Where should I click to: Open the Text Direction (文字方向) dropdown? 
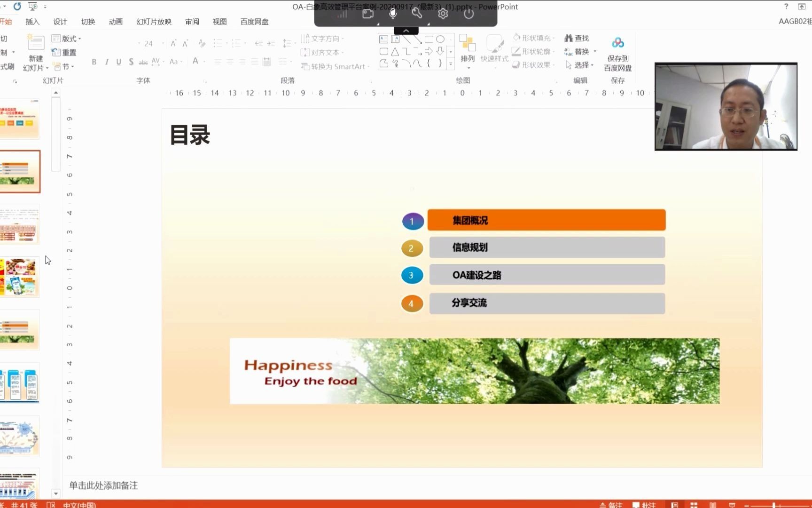(323, 39)
